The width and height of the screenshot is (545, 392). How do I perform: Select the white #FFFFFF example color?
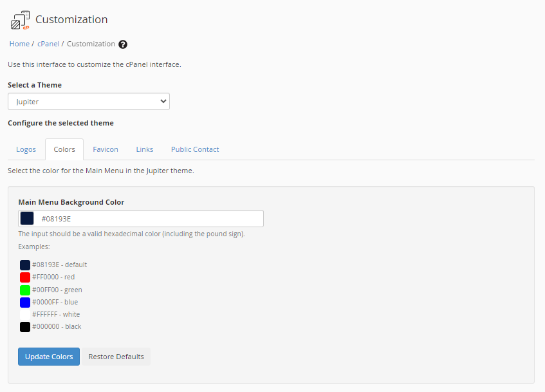25,314
